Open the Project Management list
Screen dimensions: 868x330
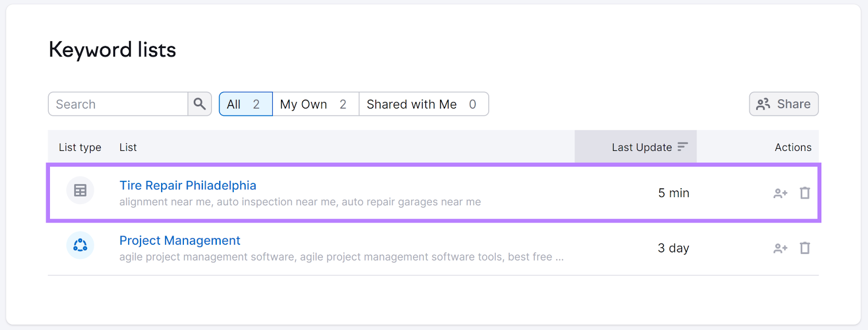[180, 240]
